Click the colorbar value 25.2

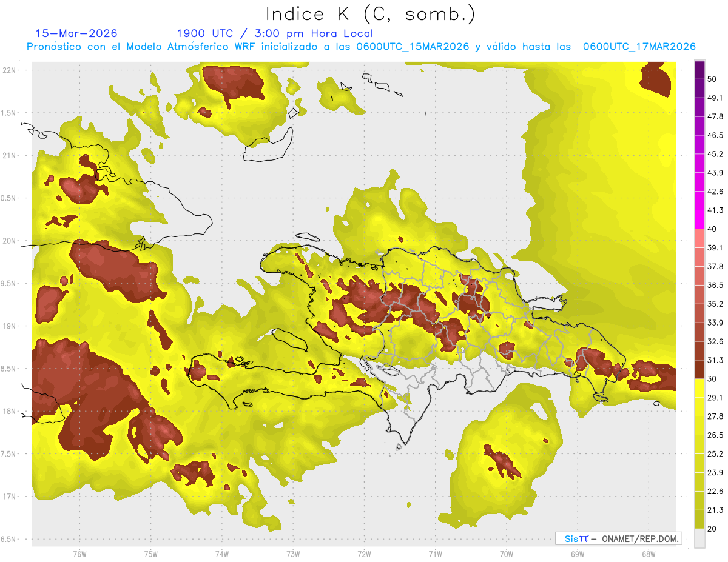click(x=715, y=454)
